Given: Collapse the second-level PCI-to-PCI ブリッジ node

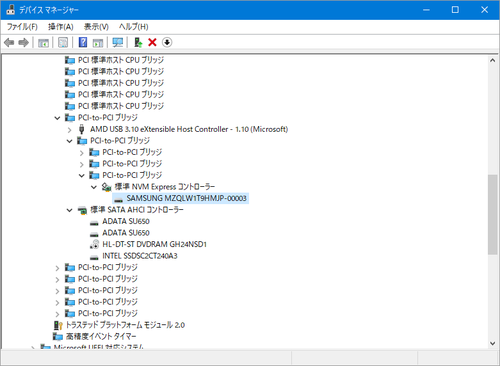Looking at the screenshot, I should coord(69,141).
